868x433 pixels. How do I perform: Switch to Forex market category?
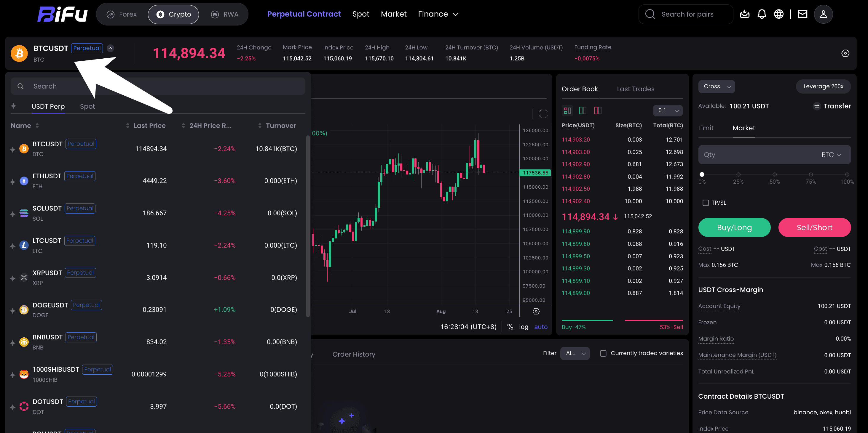click(x=122, y=15)
